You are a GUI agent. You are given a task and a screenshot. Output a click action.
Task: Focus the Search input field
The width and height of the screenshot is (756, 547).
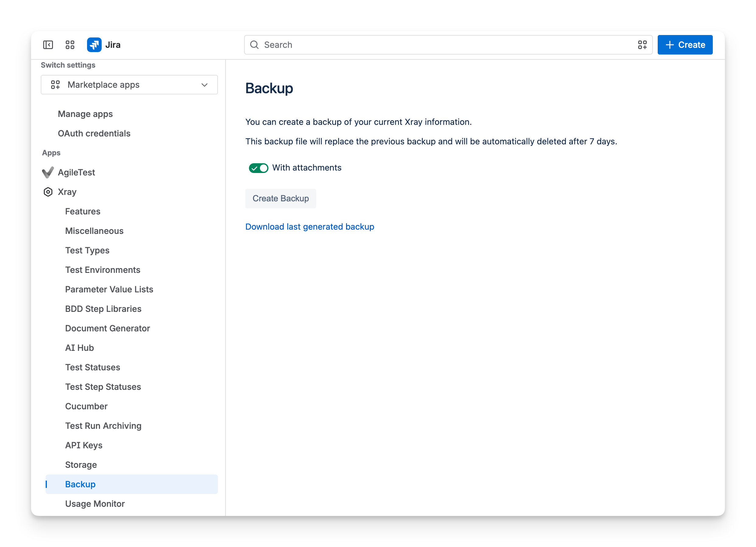(x=448, y=45)
